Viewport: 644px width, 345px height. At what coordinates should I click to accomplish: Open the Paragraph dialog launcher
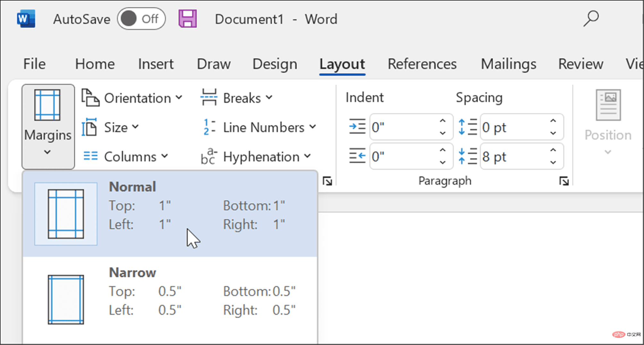(564, 181)
